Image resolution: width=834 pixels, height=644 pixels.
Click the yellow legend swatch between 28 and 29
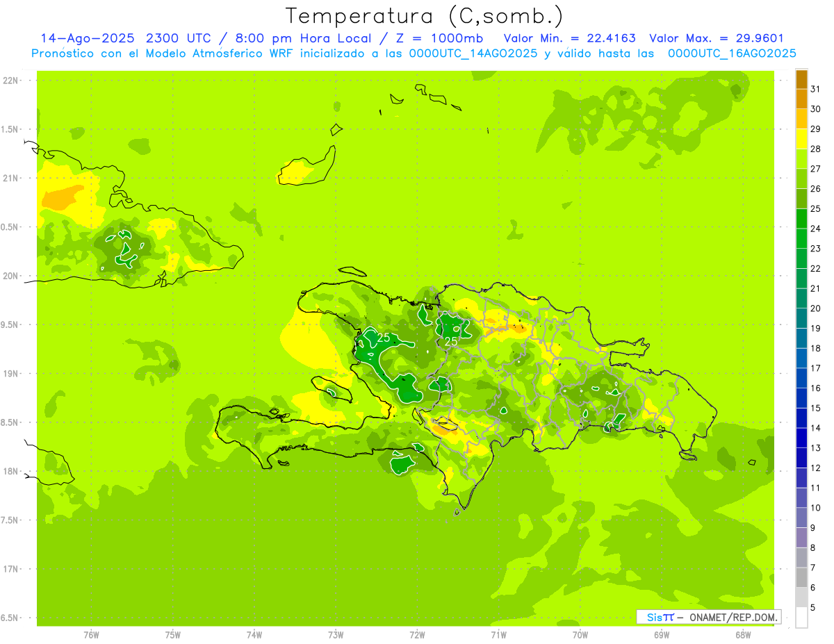pos(801,139)
